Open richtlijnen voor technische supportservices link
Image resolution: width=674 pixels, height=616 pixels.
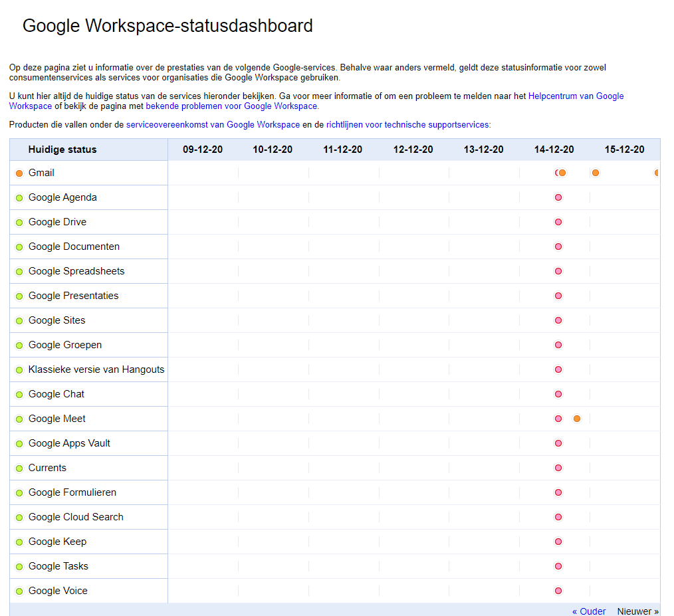coord(407,125)
